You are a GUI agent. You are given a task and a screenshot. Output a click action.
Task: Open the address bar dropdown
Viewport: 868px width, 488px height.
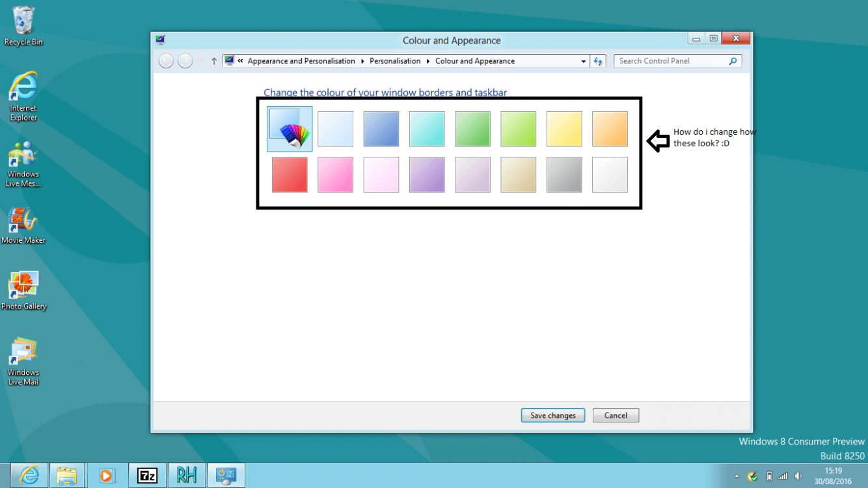pyautogui.click(x=584, y=61)
